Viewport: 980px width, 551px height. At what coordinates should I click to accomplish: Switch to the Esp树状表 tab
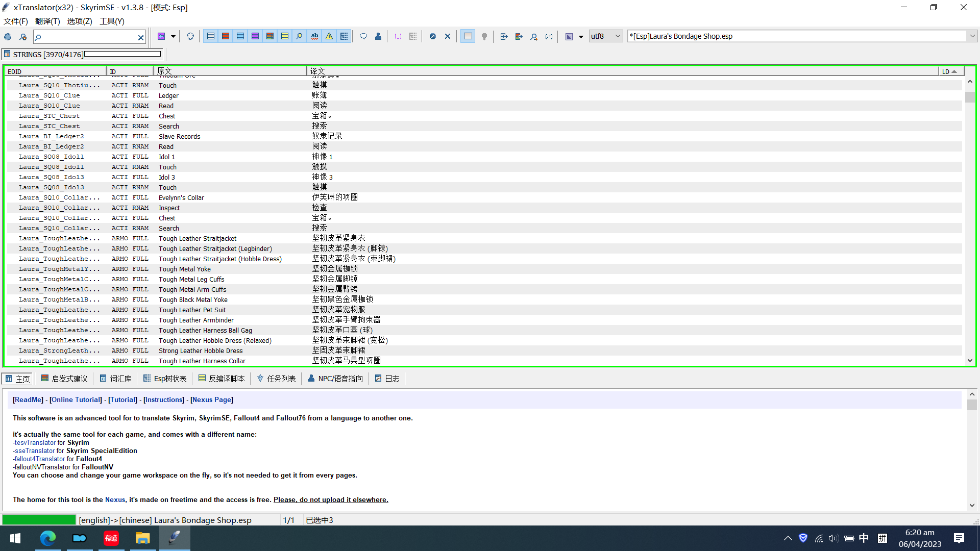click(165, 379)
